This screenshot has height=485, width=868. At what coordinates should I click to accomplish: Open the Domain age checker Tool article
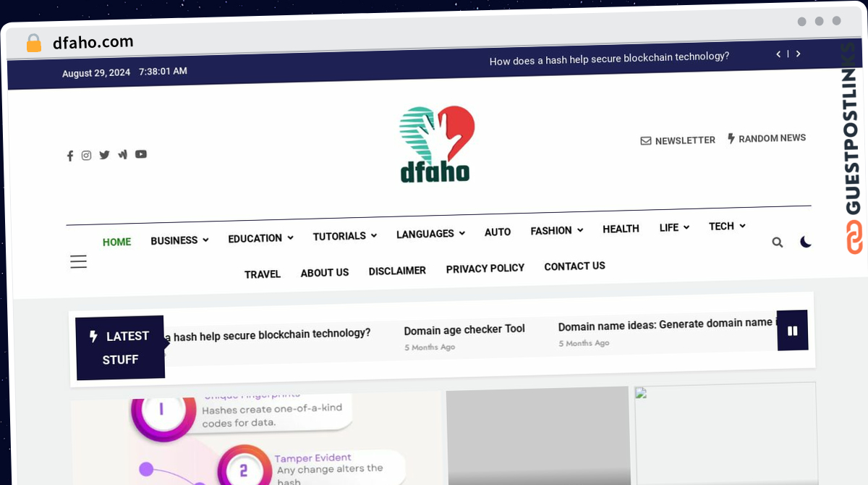tap(464, 329)
